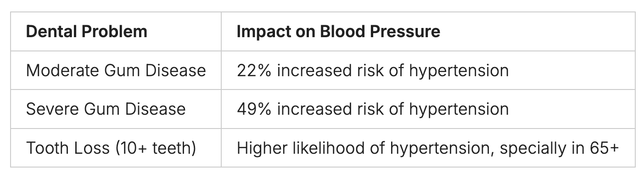Click the "22% increased risk of hypertension" cell
Screen dimensions: 644x179
pos(428,70)
